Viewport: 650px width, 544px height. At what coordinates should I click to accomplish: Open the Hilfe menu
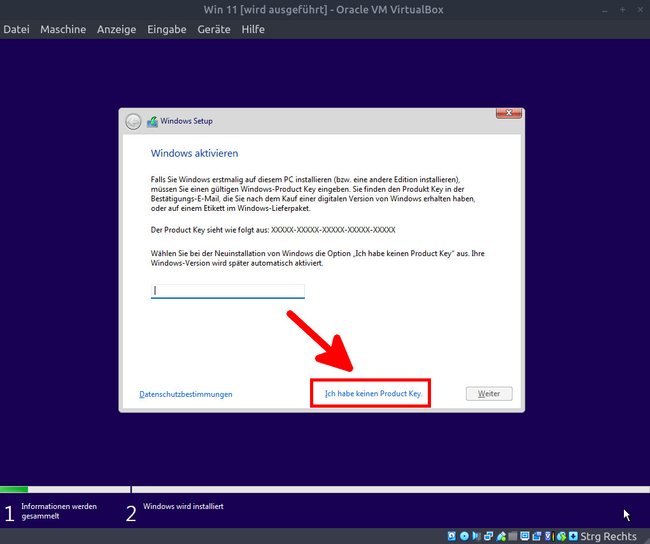tap(253, 29)
